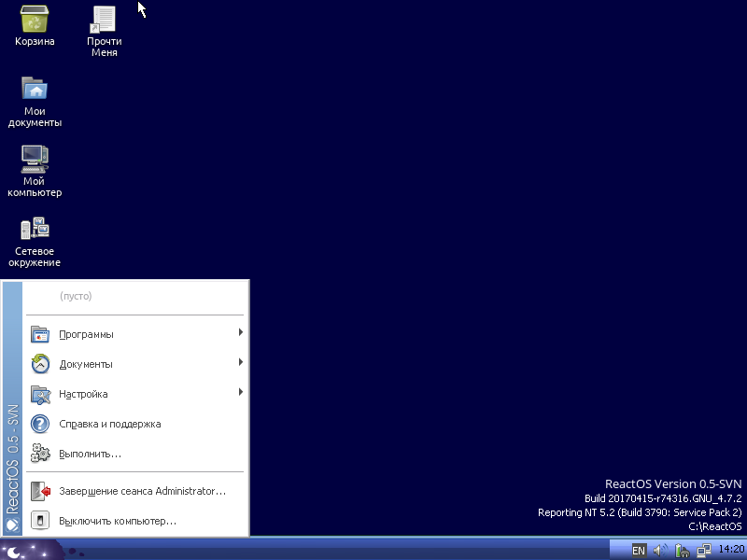Open the volume speaker tray icon

660,551
